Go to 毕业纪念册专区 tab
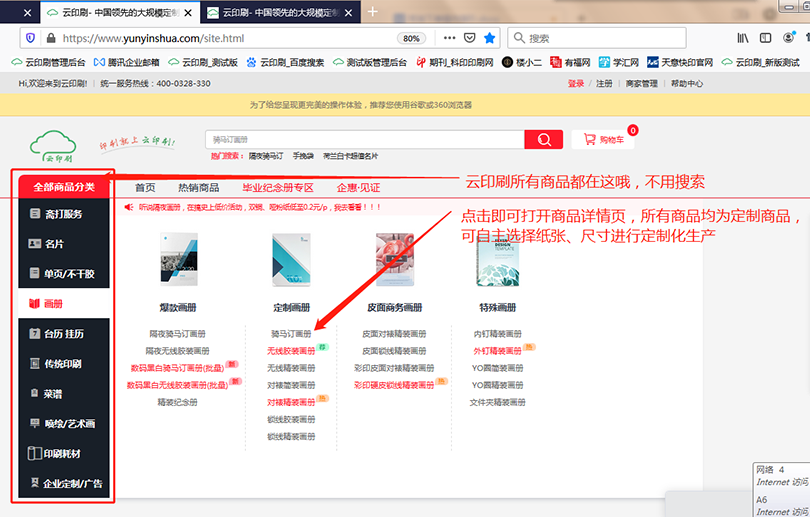The width and height of the screenshot is (810, 517). [x=278, y=187]
